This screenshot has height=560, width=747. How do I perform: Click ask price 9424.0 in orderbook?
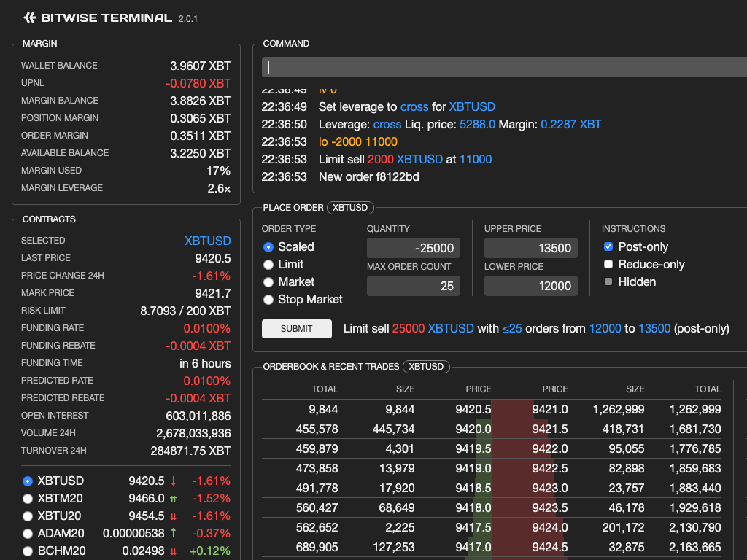pyautogui.click(x=550, y=528)
